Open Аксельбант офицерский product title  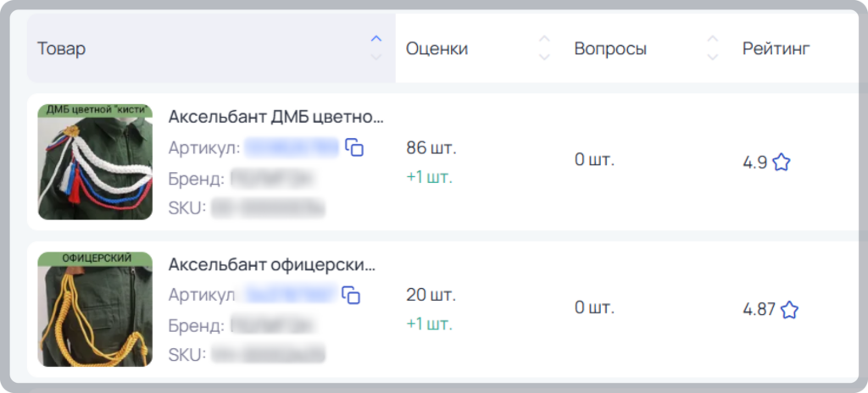click(272, 264)
